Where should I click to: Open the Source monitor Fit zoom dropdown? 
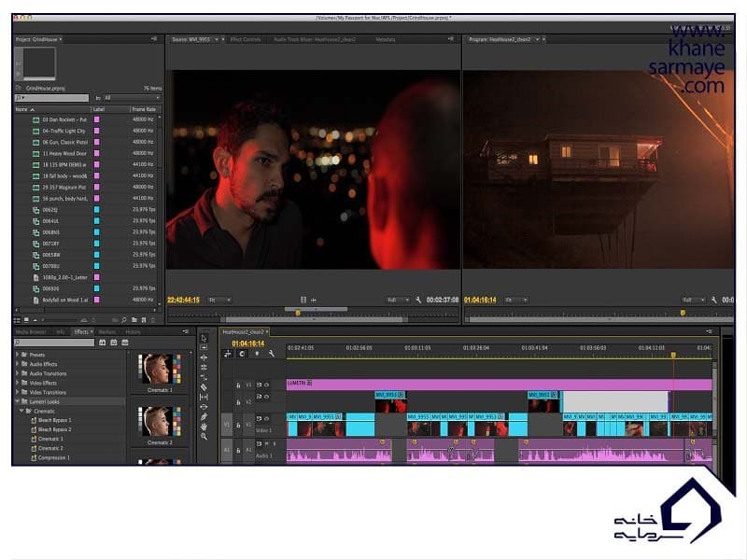click(219, 300)
